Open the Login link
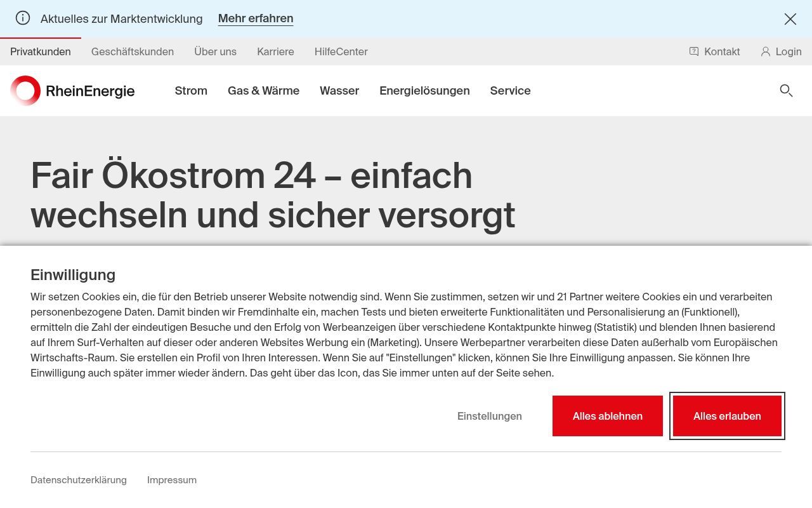The height and width of the screenshot is (508, 812). [789, 51]
